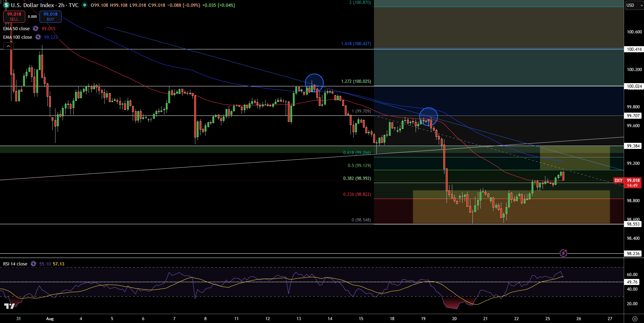Click the BUY 99.018 button
Screen dimensions: 644x323
[51, 16]
